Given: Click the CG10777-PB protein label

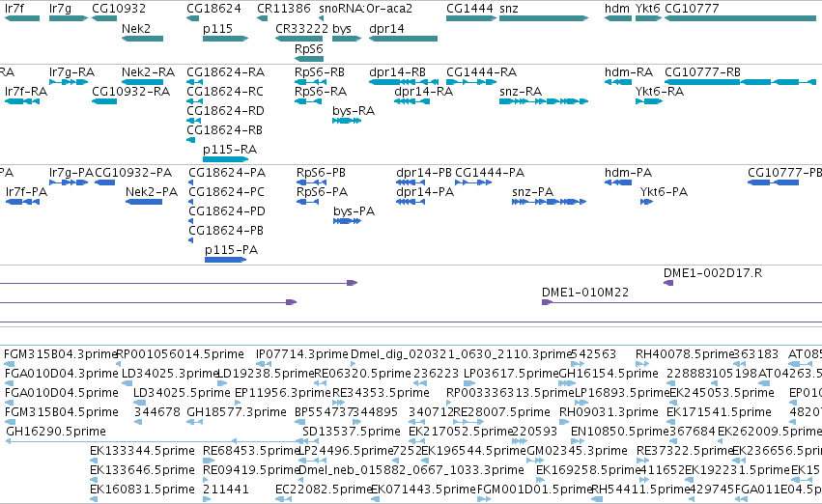Looking at the screenshot, I should (784, 173).
